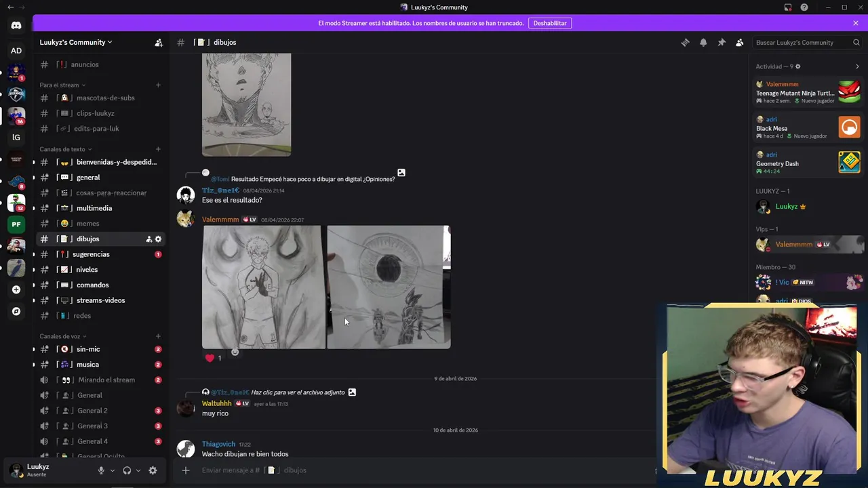The width and height of the screenshot is (868, 488).
Task: Add a channel to Canales de texto
Action: click(158, 149)
